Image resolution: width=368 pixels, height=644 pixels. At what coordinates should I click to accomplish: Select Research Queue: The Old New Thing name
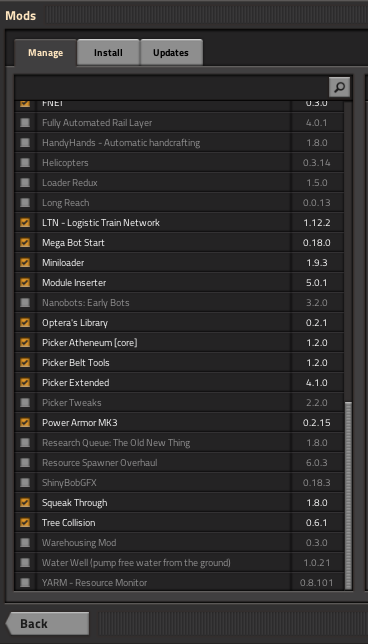[x=116, y=443]
